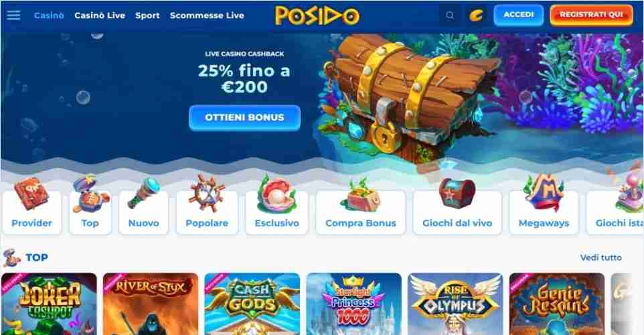Click the Posido logo
This screenshot has height=335, width=644.
coord(317,15)
